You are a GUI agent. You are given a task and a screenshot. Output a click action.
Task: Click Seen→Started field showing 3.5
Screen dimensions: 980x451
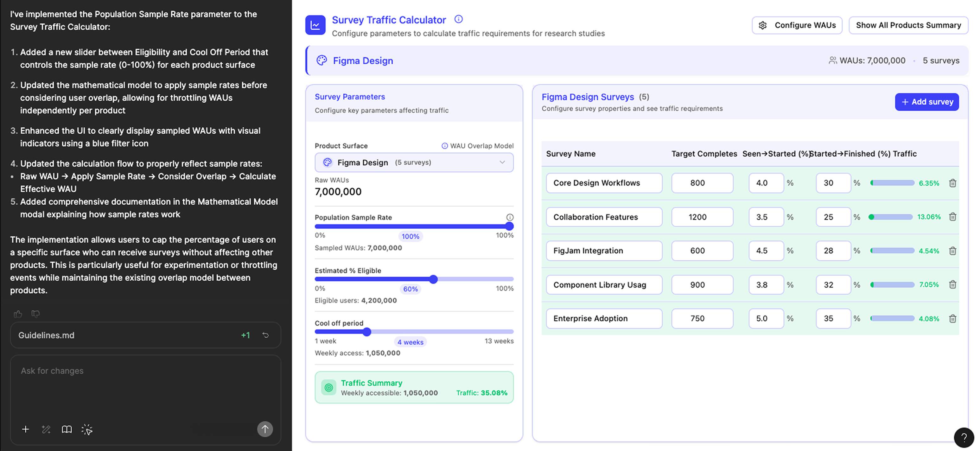766,217
